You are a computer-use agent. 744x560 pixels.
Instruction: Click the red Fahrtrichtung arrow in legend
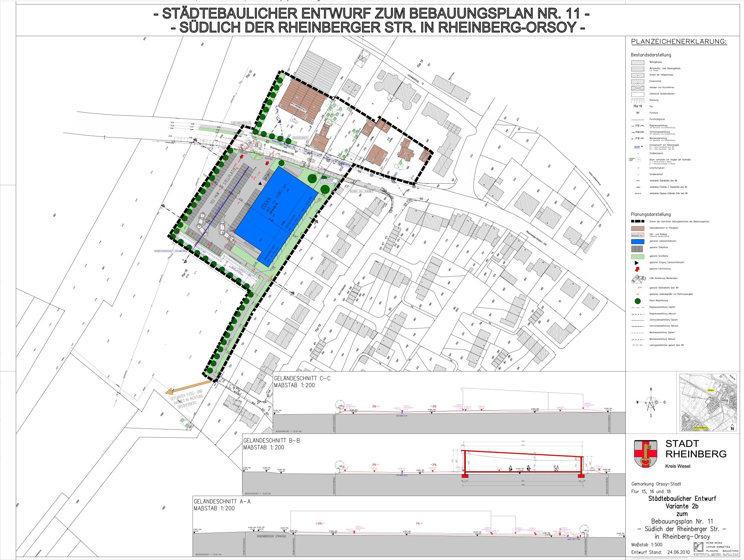coord(637,269)
